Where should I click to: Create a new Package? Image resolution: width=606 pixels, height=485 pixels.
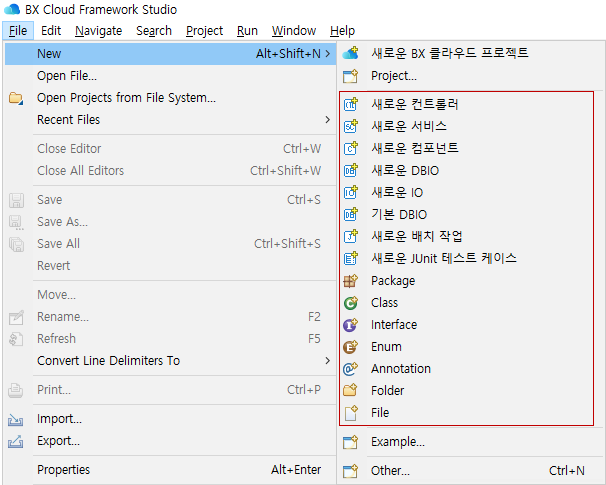click(x=392, y=281)
